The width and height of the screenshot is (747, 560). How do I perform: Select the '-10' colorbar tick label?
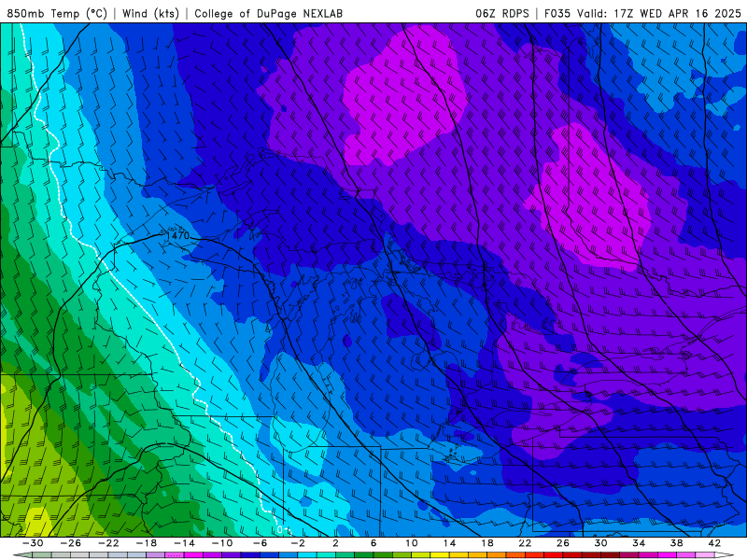point(222,543)
